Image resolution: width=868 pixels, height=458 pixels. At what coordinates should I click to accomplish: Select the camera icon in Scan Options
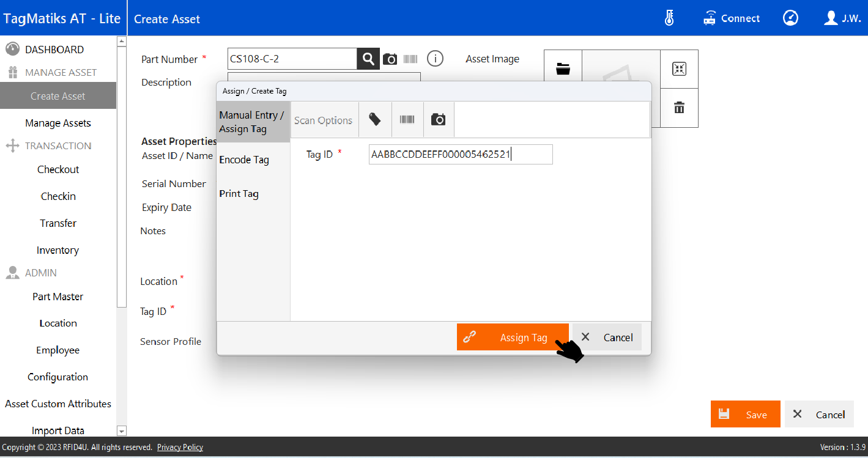[x=438, y=120]
